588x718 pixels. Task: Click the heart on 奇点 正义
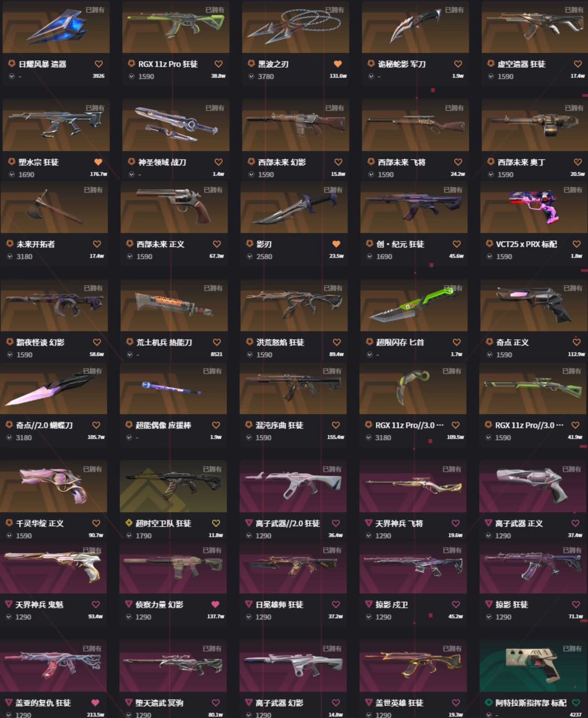click(x=576, y=342)
